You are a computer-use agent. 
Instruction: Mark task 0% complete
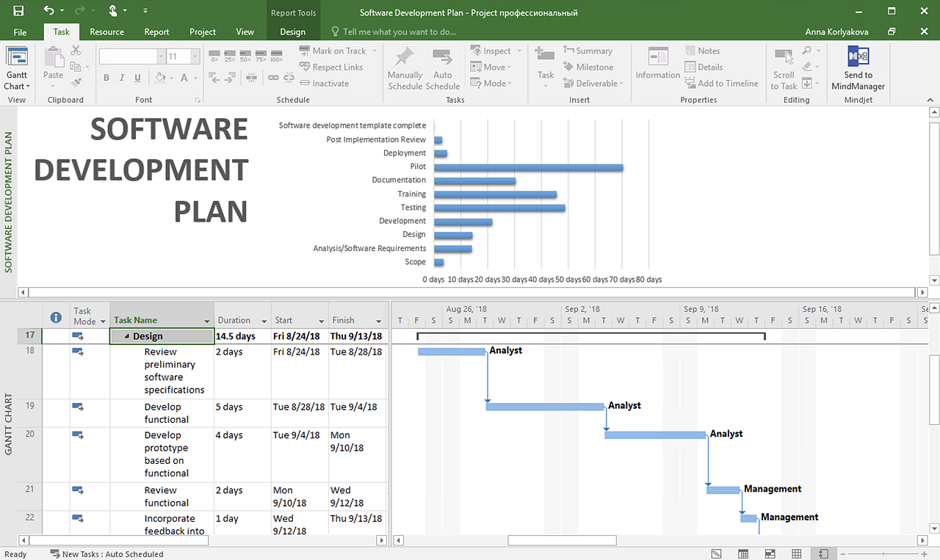coord(215,56)
